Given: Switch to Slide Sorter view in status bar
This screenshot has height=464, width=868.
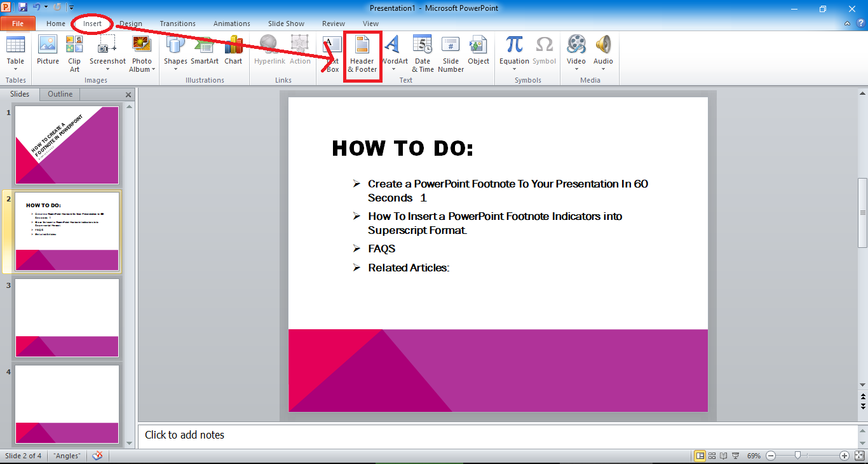Looking at the screenshot, I should pos(712,456).
